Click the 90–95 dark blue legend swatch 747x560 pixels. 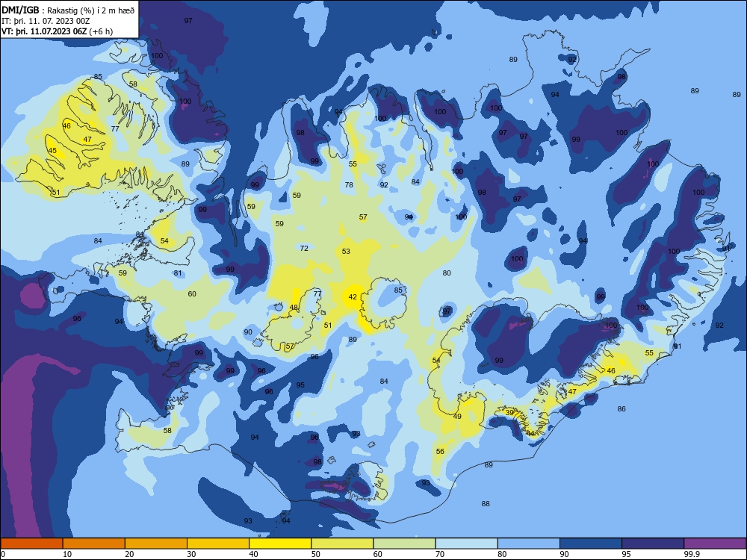(591, 544)
